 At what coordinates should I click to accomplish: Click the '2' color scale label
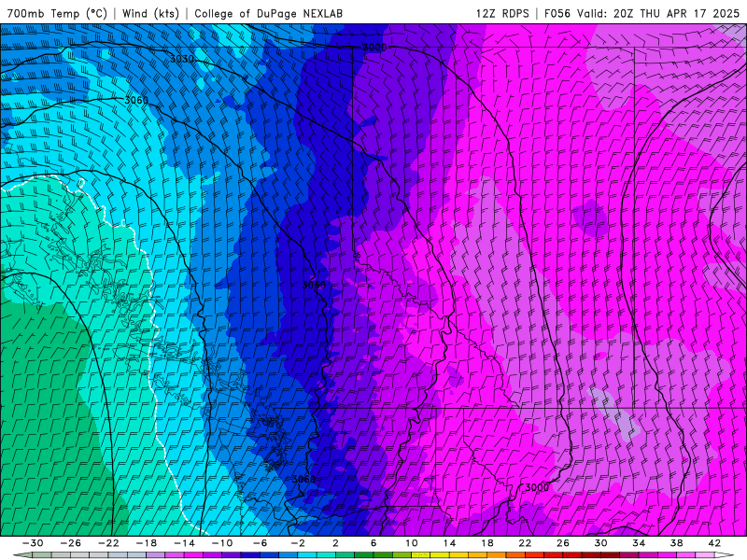(x=335, y=543)
